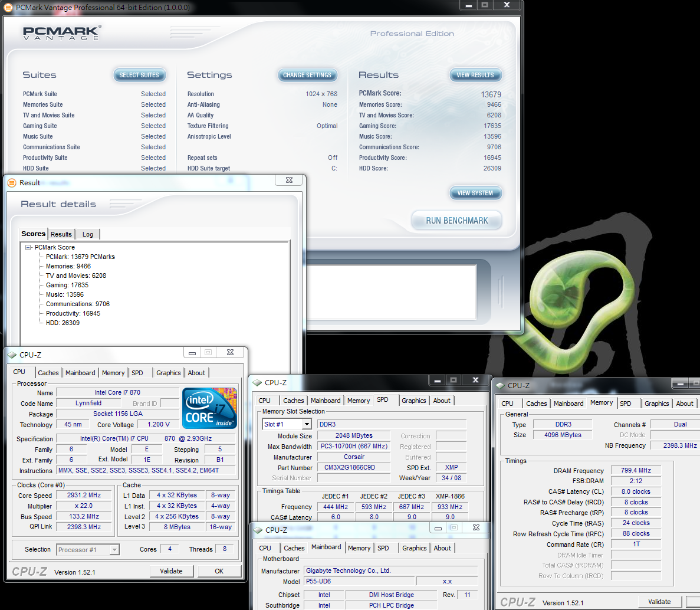Click the Result window title icon
700x610 pixels.
[11, 183]
